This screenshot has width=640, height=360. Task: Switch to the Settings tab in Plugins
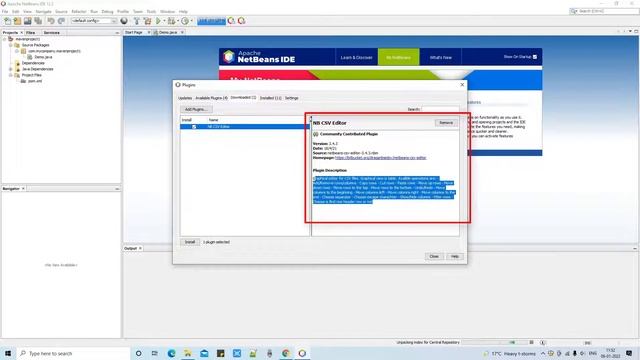[x=291, y=98]
